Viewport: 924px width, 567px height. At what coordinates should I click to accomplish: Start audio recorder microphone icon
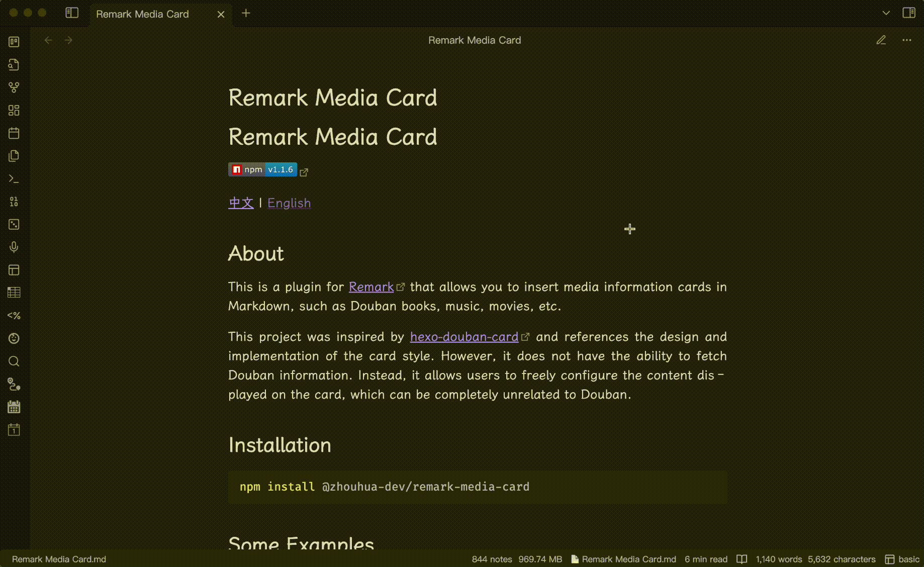point(14,247)
